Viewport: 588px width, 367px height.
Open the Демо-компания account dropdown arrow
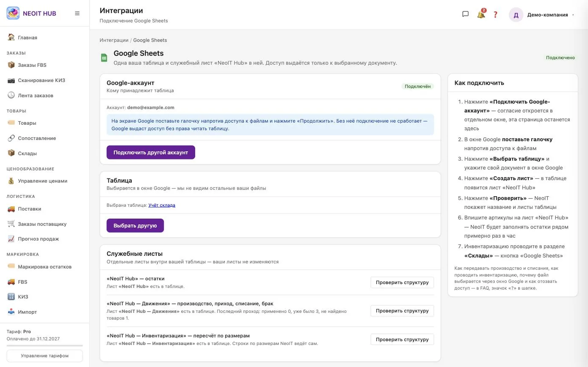[x=573, y=15]
